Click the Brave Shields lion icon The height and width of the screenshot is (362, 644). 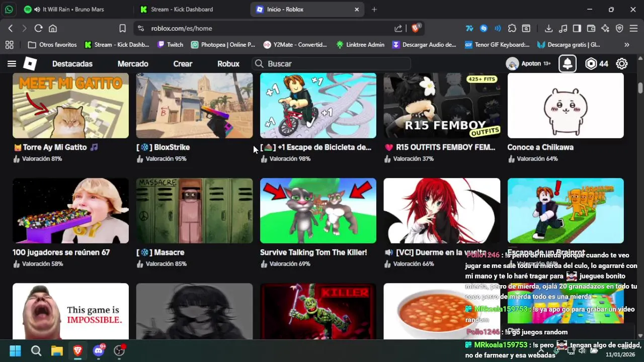pyautogui.click(x=416, y=28)
